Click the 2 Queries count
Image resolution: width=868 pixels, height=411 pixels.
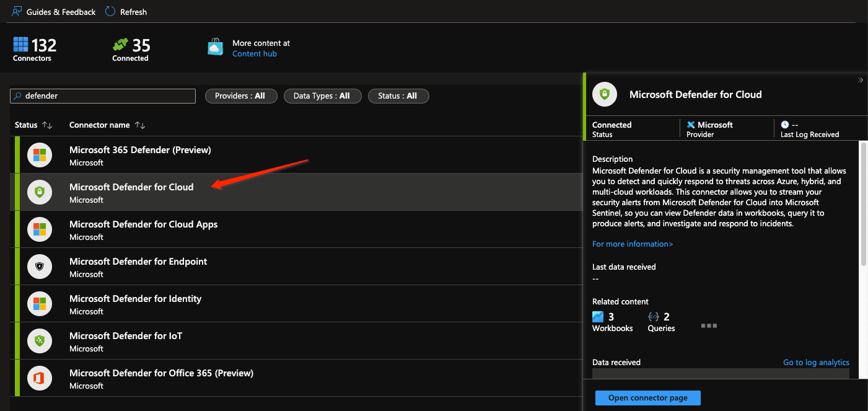(667, 317)
